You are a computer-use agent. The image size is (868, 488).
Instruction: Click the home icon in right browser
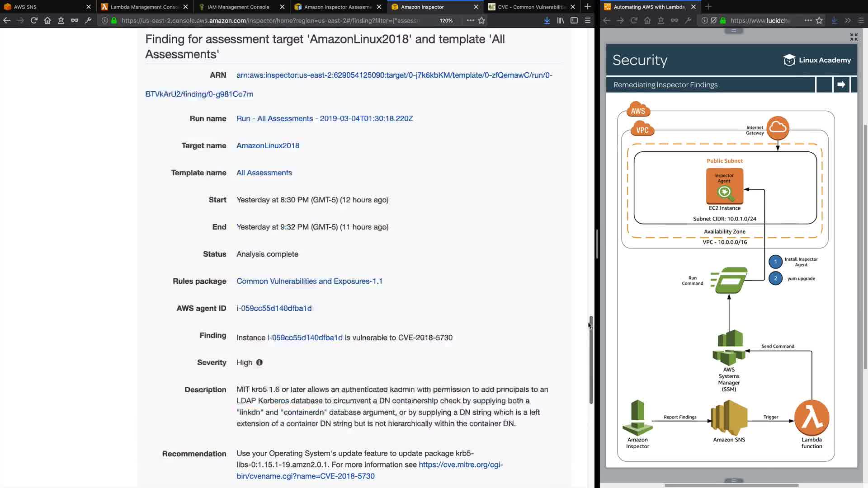[x=647, y=20]
